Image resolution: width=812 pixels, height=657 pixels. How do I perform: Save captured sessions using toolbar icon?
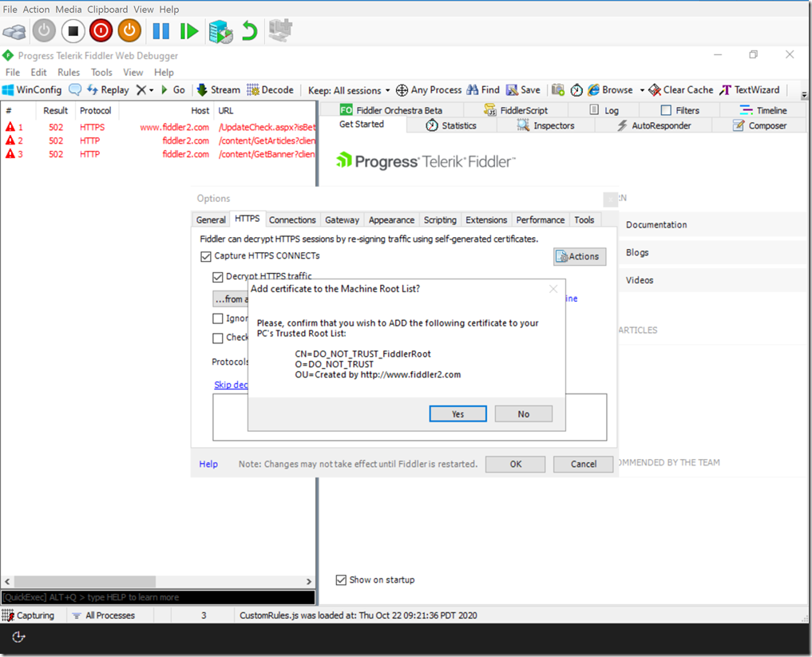click(522, 89)
